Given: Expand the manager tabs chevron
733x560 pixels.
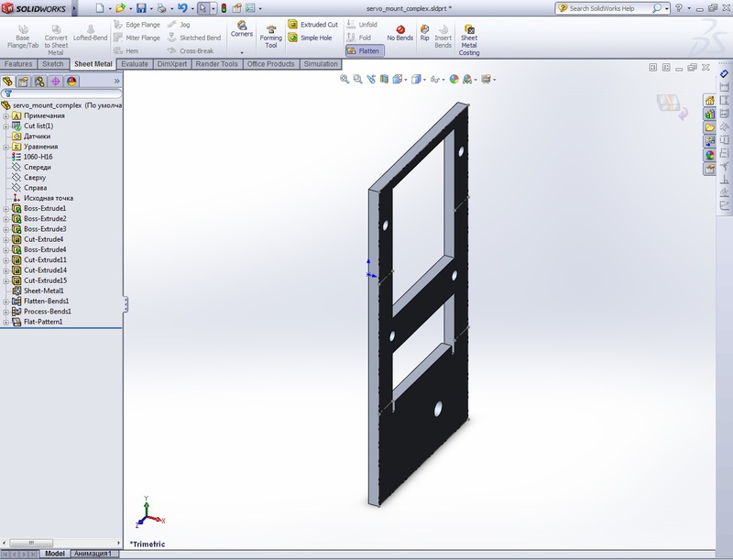Looking at the screenshot, I should click(116, 82).
